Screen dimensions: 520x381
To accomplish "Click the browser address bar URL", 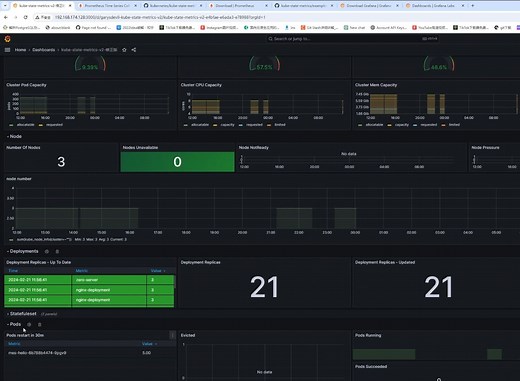I will tap(160, 17).
